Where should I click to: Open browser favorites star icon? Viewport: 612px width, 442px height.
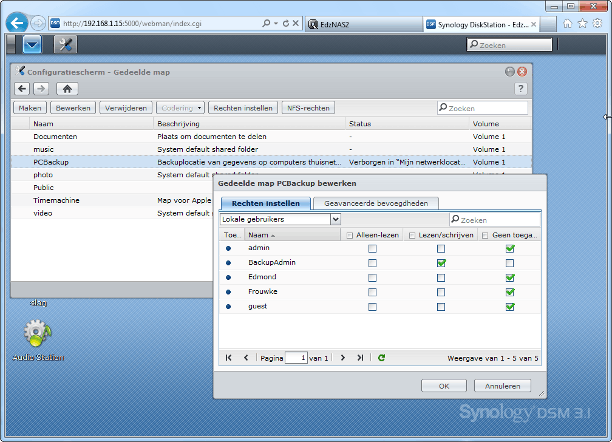point(582,24)
